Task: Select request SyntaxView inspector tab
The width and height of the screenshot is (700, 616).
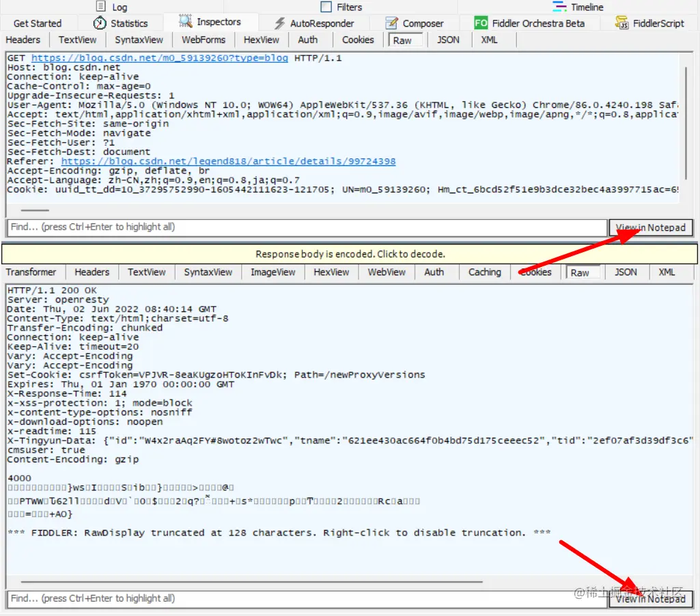Action: tap(139, 40)
